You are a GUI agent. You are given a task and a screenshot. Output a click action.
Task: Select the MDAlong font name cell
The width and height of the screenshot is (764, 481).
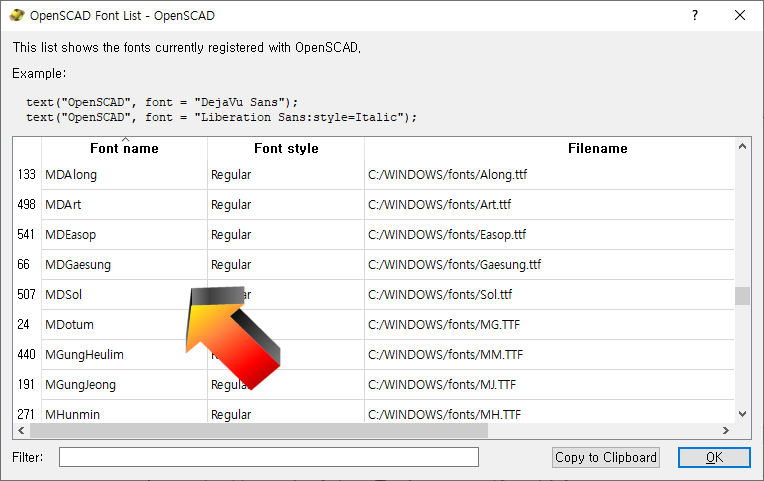pyautogui.click(x=124, y=174)
